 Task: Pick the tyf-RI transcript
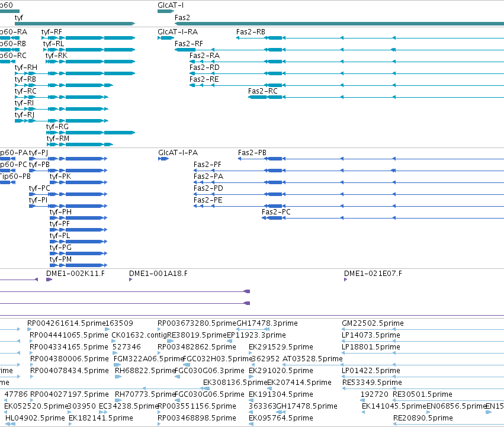(62, 109)
